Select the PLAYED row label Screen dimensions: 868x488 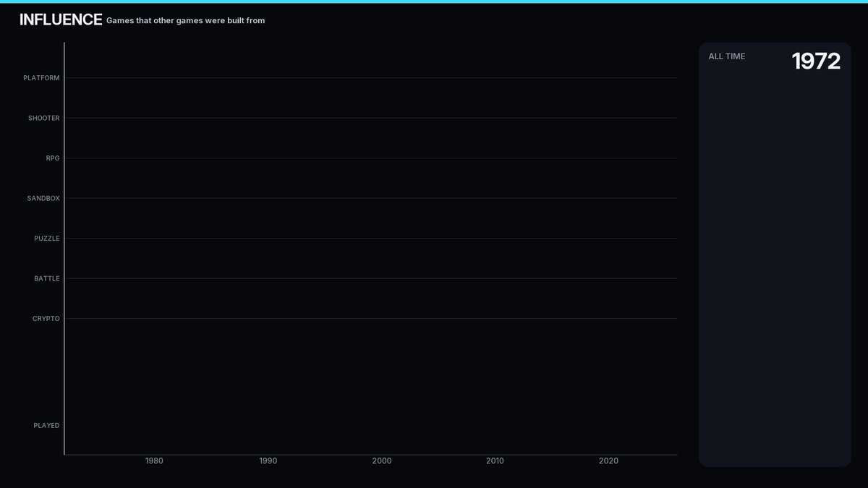pos(46,426)
